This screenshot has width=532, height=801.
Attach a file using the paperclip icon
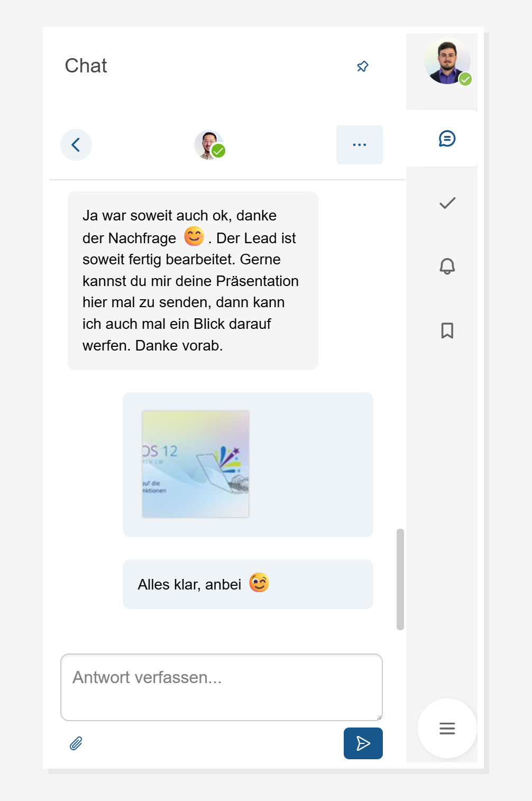[76, 743]
